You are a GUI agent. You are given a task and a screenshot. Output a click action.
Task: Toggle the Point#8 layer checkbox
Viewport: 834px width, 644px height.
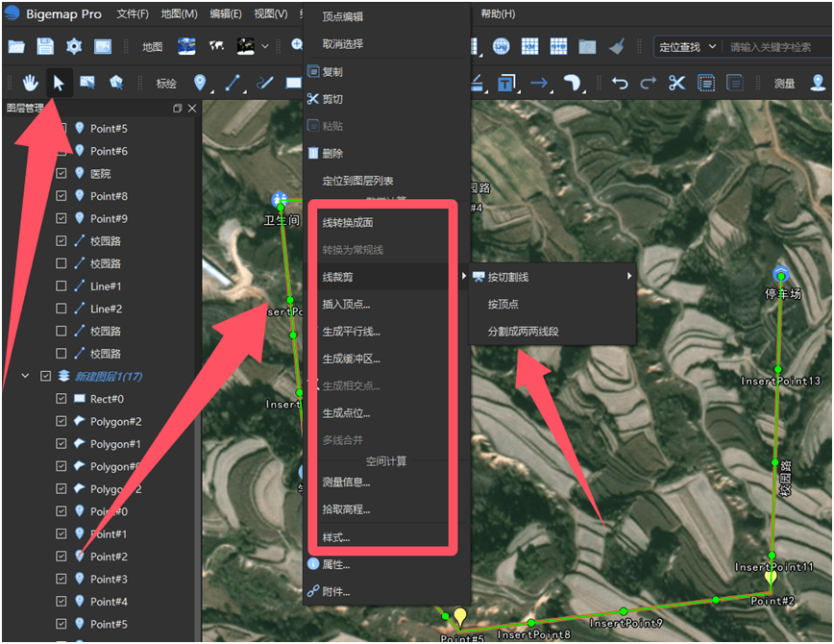pos(61,196)
